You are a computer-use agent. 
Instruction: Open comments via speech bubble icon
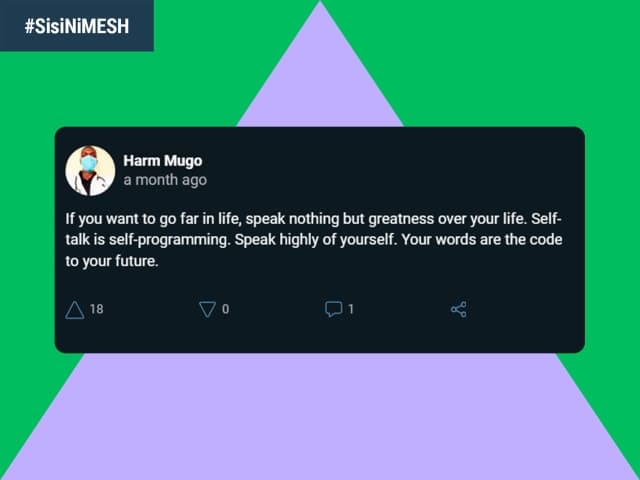coord(333,310)
